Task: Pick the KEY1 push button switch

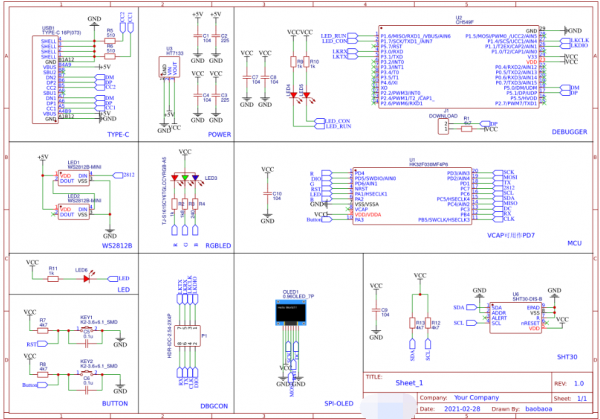Action: point(86,328)
